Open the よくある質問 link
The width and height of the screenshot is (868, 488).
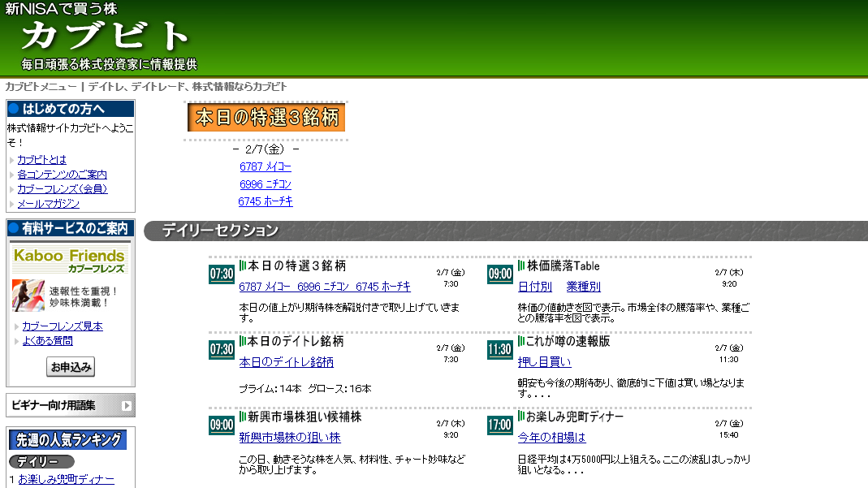tap(47, 341)
